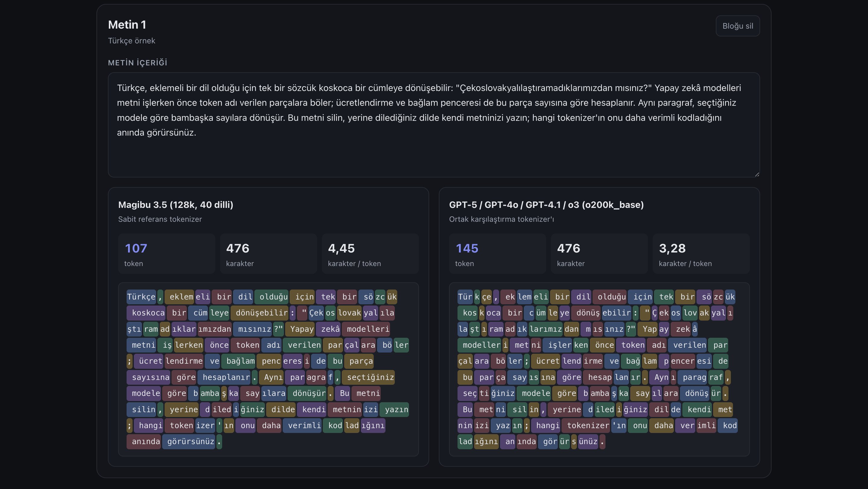The image size is (868, 489).
Task: Click the "Bloğu sil" button
Action: 737,26
